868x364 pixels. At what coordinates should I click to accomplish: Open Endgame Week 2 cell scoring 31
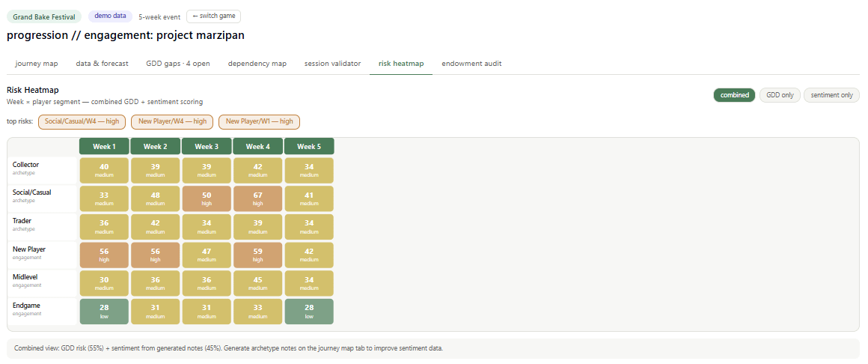click(x=155, y=312)
